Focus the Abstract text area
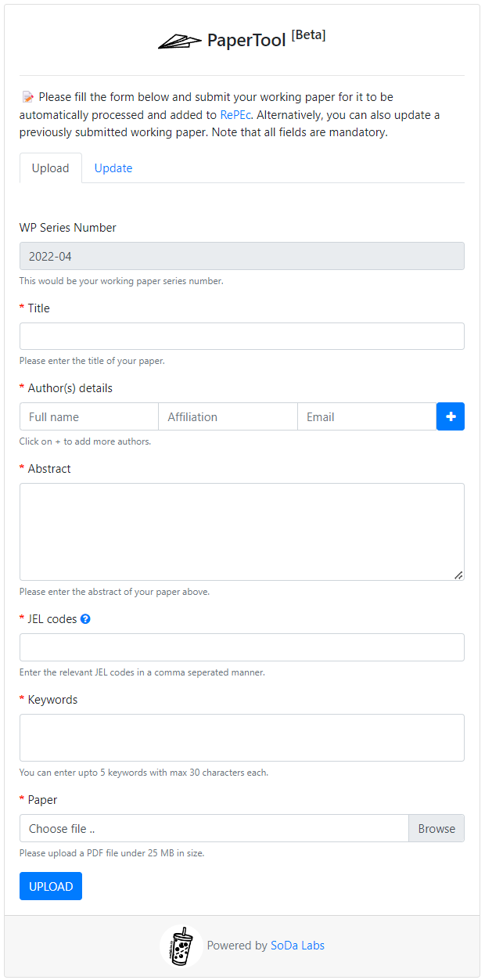Image resolution: width=485 pixels, height=980 pixels. [x=242, y=531]
